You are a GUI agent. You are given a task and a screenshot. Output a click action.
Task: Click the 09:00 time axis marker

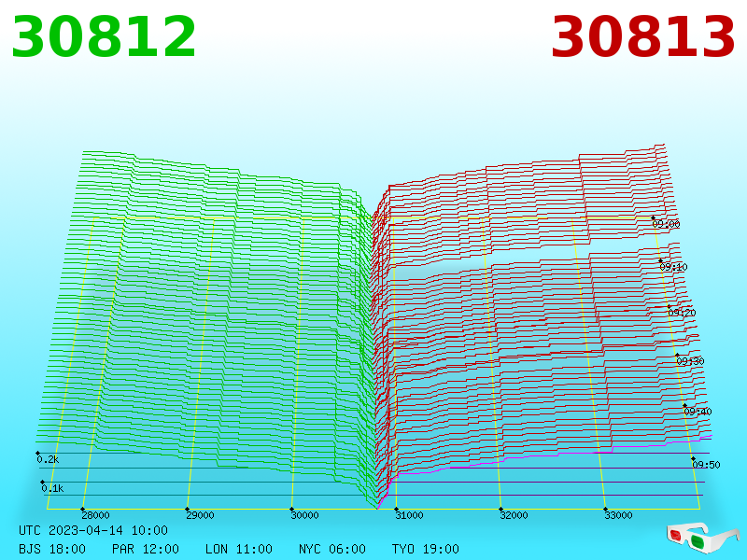pos(666,224)
